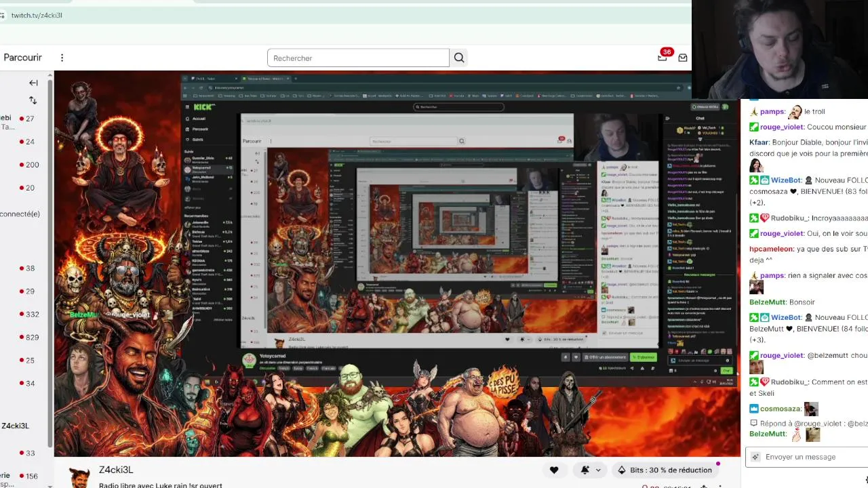The image size is (868, 488).
Task: Open the three-dot more menu beside Parcourir
Action: 62,58
